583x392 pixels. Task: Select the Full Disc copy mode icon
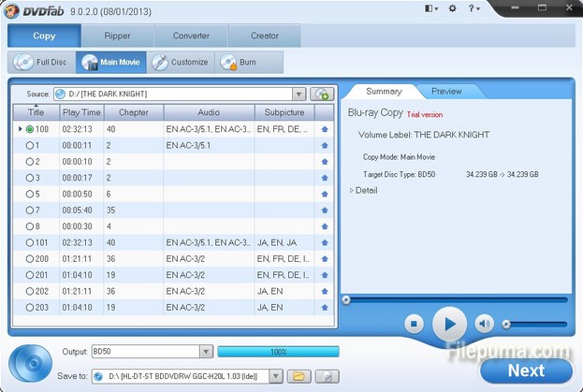23,63
